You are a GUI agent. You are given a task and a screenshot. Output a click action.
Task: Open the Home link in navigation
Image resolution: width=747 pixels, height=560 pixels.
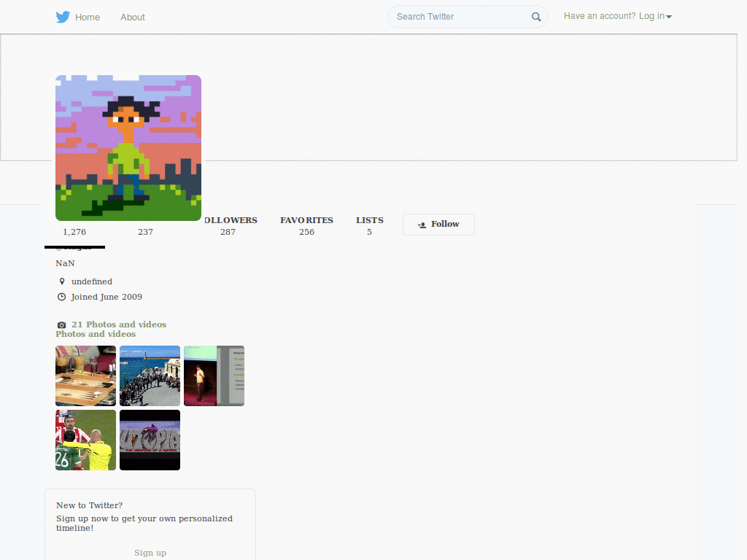click(88, 17)
